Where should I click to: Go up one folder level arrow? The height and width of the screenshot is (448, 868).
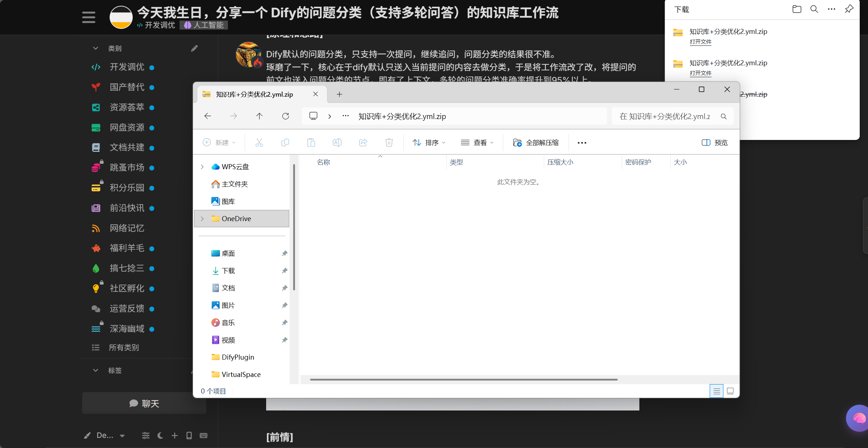click(259, 116)
